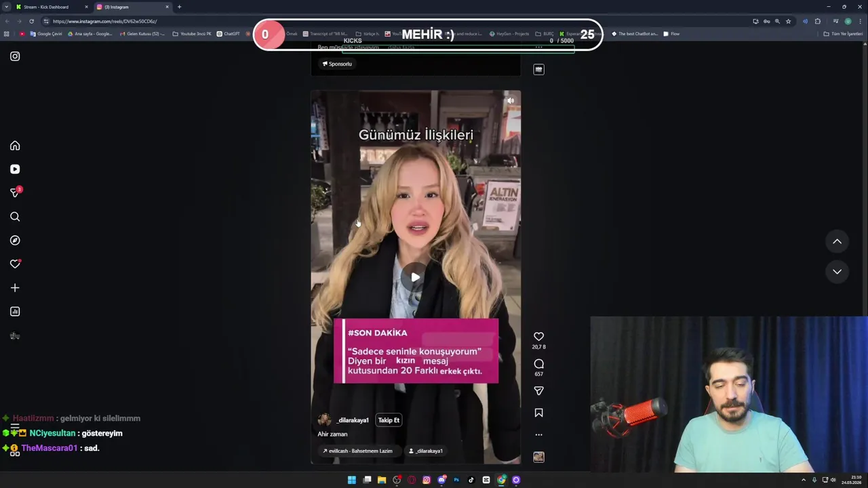Like the reel with heart icon

538,336
